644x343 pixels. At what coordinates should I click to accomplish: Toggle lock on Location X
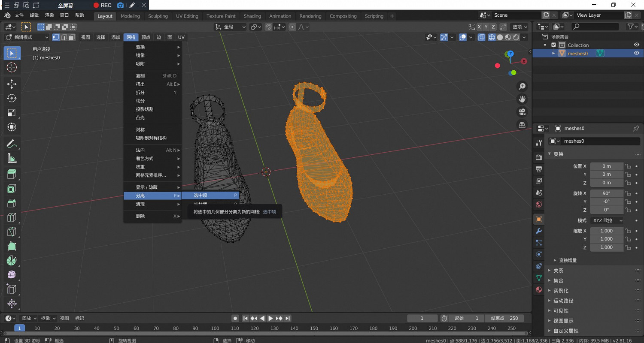tap(628, 166)
